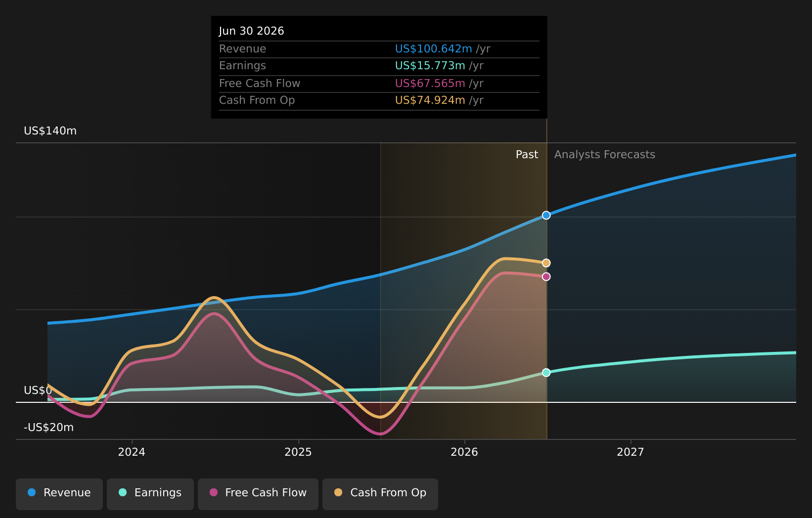
Task: Click the Jun 30 2026 tooltip date
Action: click(x=251, y=31)
